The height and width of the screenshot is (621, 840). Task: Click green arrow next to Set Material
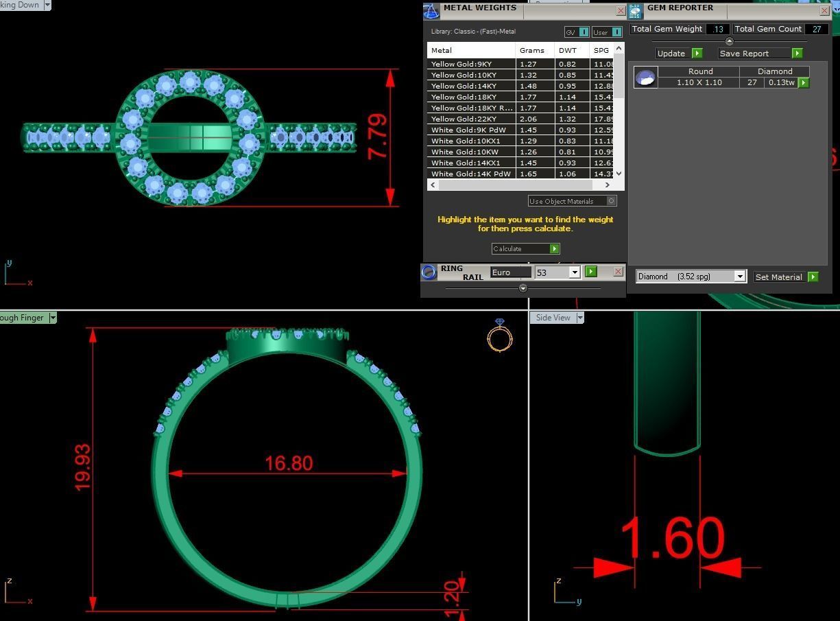point(813,277)
